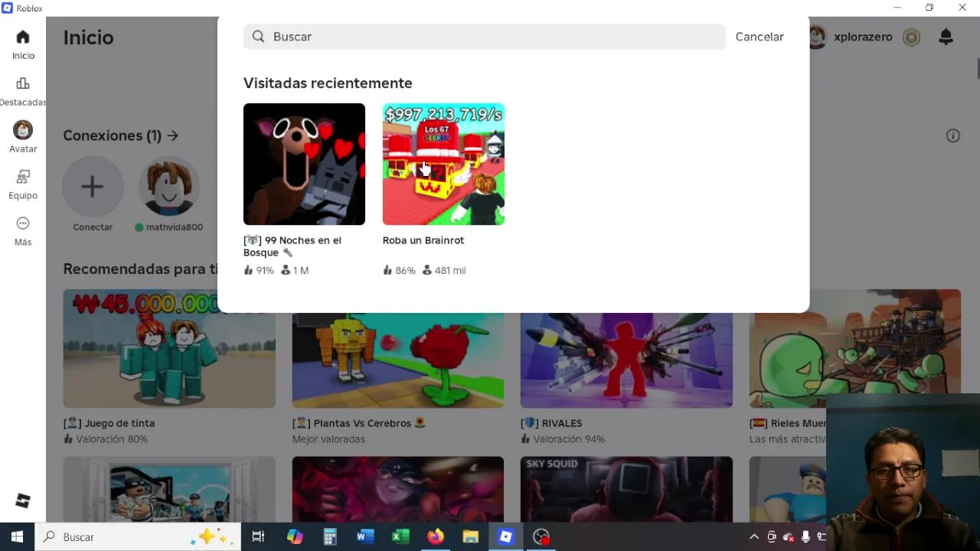This screenshot has height=551, width=980.
Task: Click the Conectar plus button
Action: click(x=93, y=187)
